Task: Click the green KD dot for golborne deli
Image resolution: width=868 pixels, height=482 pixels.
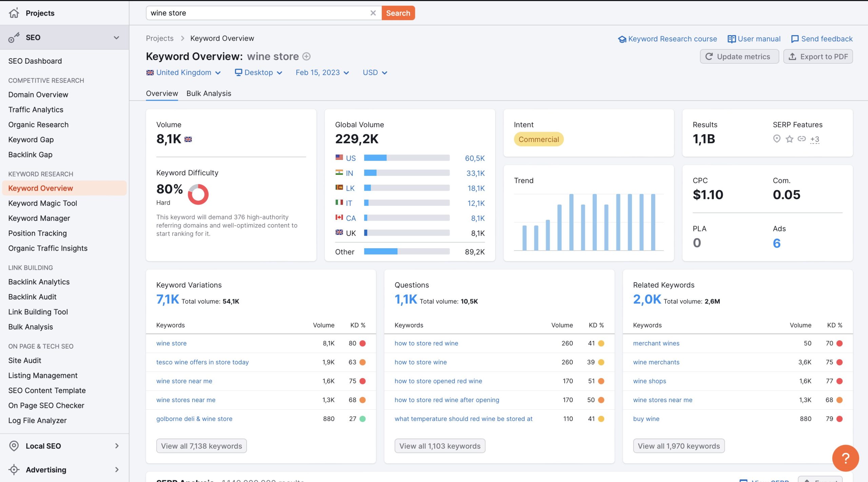Action: pyautogui.click(x=362, y=419)
